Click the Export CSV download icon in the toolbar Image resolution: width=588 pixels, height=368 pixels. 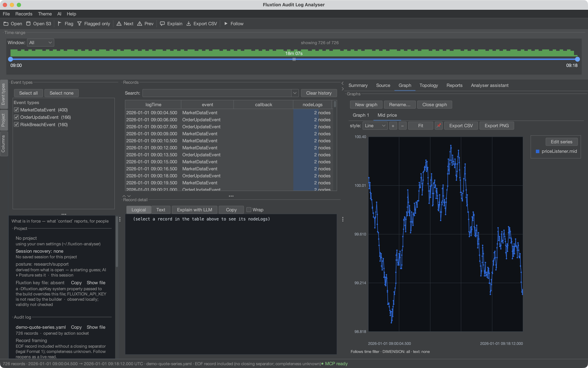tap(188, 24)
